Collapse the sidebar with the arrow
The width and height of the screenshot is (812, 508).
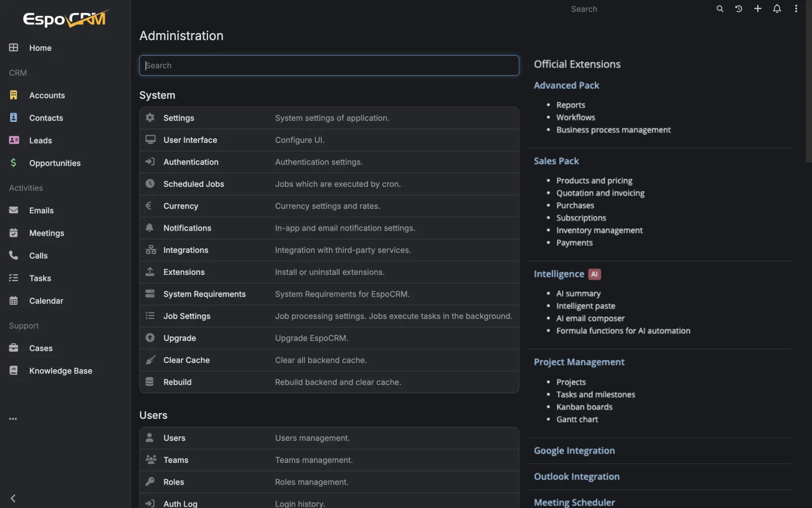pos(13,498)
